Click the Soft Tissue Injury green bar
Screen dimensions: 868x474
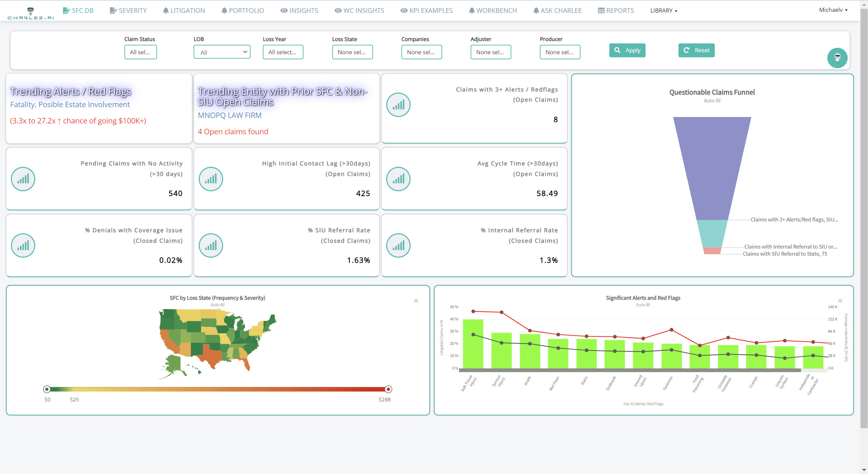(x=473, y=344)
